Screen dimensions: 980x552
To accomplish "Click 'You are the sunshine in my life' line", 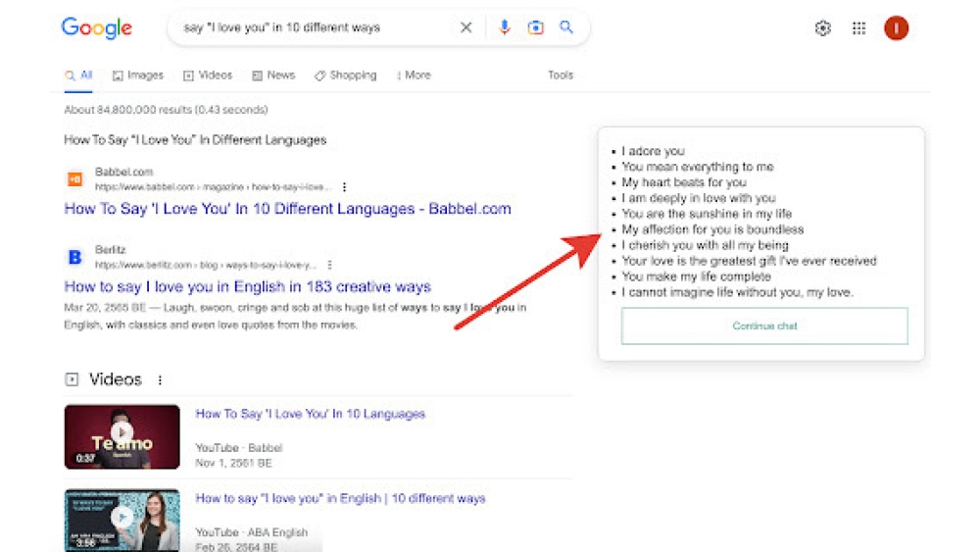I will (x=707, y=214).
